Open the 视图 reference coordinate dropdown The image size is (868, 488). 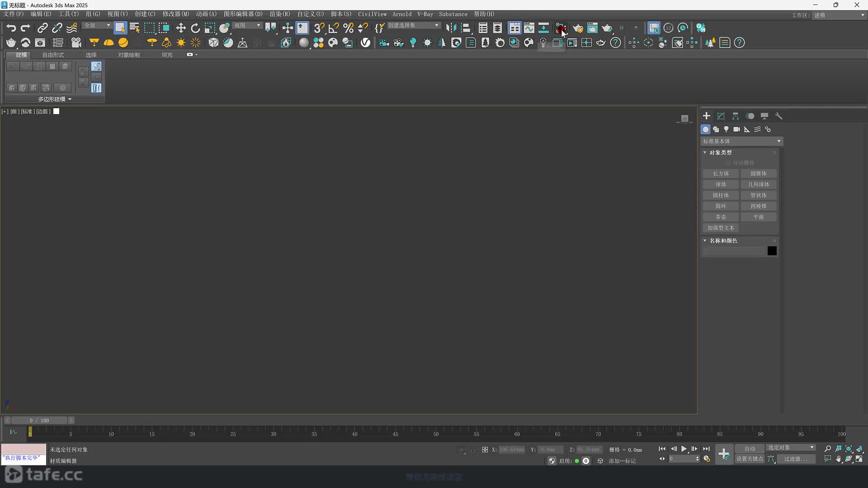247,25
